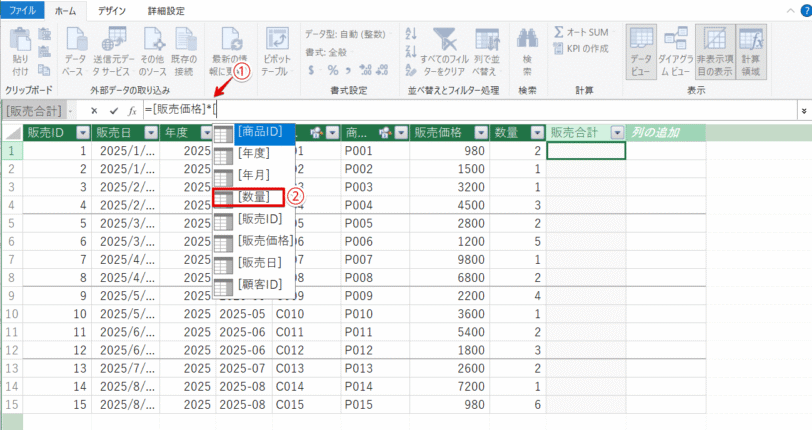
Task: Select row header 5
Action: (x=11, y=223)
